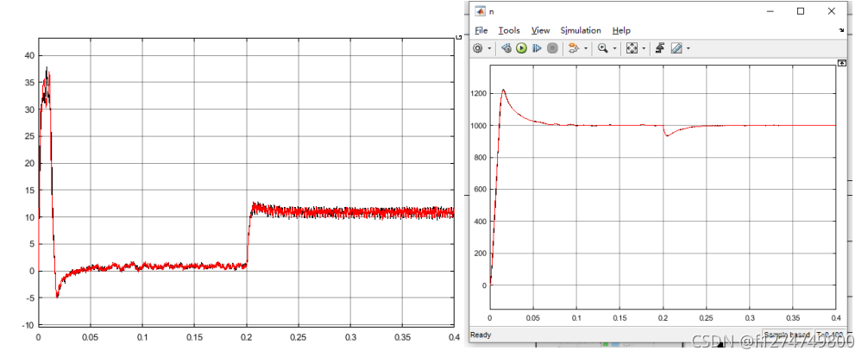The height and width of the screenshot is (357, 868).
Task: Close the scope window n
Action: (832, 11)
